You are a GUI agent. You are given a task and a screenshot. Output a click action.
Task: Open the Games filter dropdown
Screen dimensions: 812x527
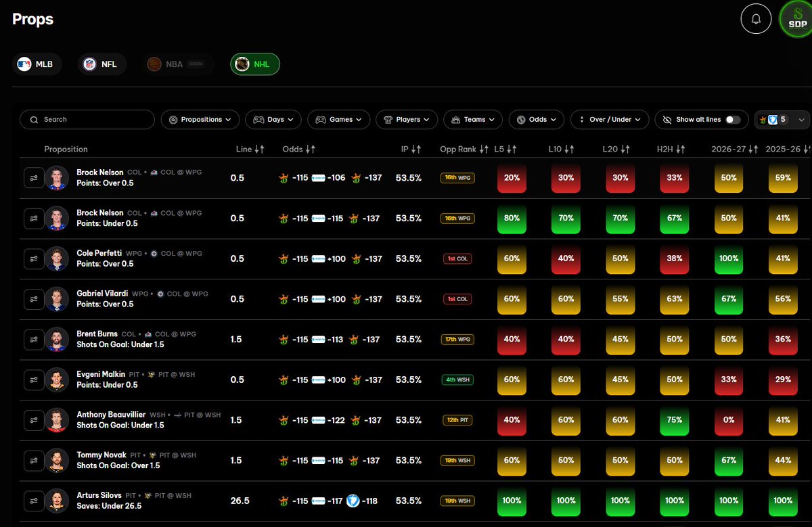pos(339,119)
